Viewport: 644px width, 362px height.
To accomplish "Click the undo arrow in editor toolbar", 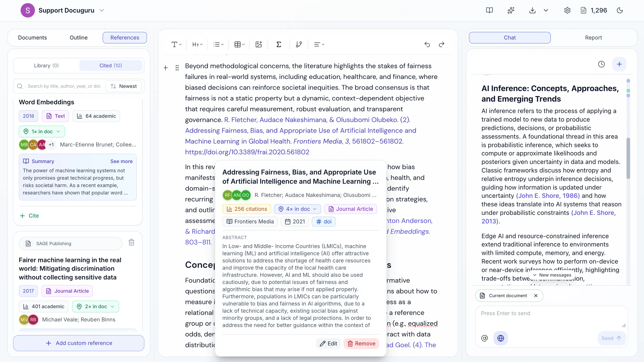I will [427, 44].
